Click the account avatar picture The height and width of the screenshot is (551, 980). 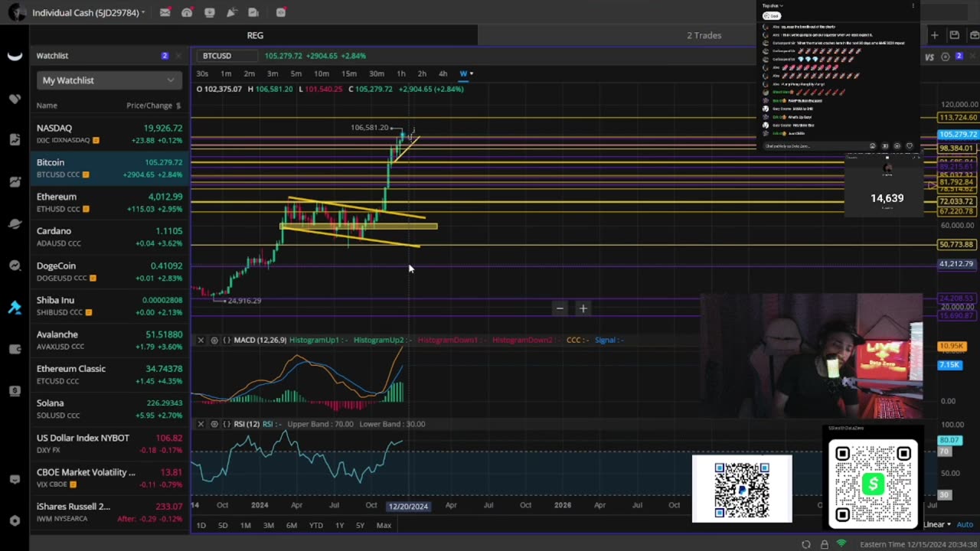point(15,12)
